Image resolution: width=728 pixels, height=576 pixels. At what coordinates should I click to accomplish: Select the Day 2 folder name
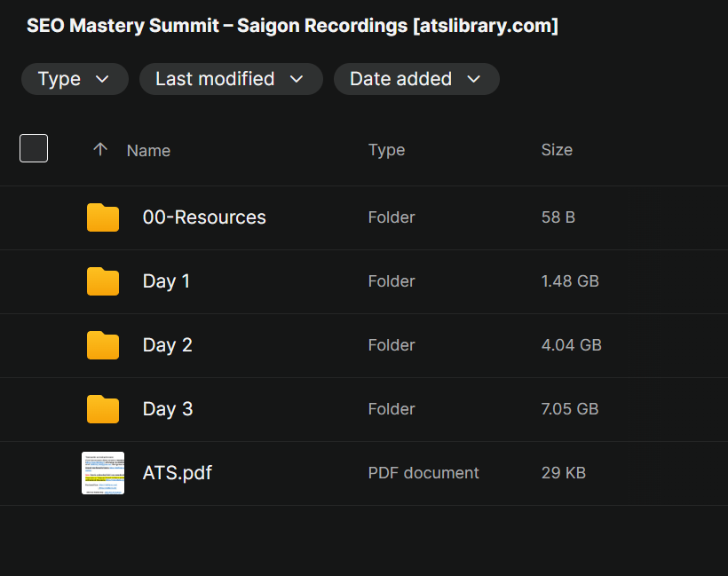point(167,345)
